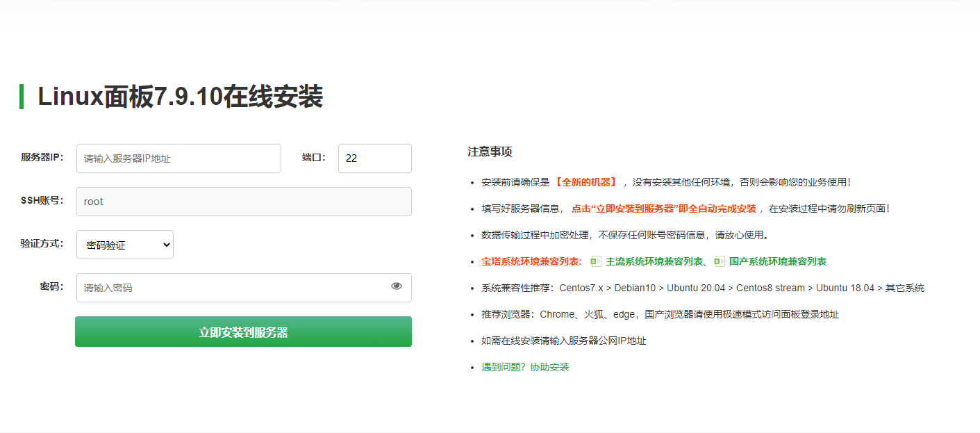Viewport: 980px width, 433px height.
Task: Focus the 密码 input field
Action: coord(233,288)
